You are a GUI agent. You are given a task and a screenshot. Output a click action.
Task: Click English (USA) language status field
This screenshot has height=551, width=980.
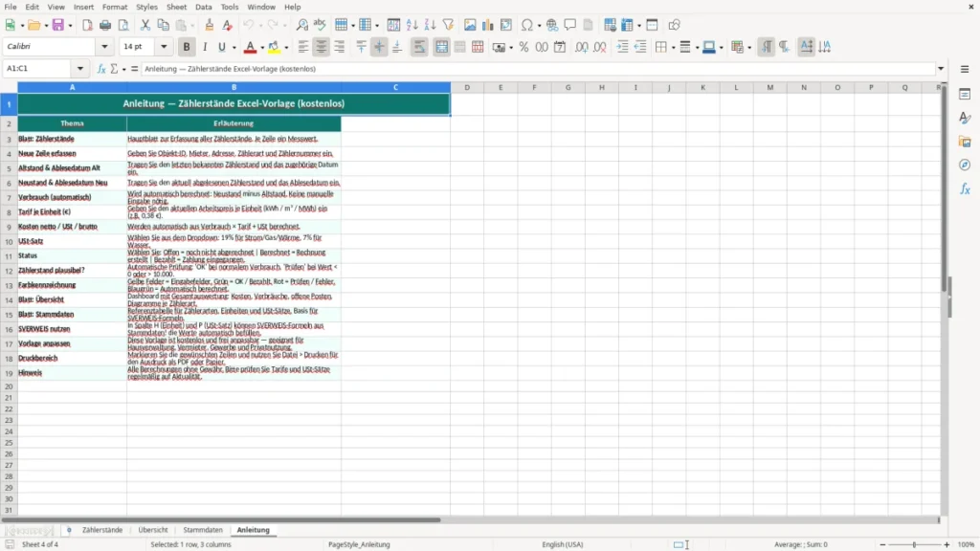563,544
